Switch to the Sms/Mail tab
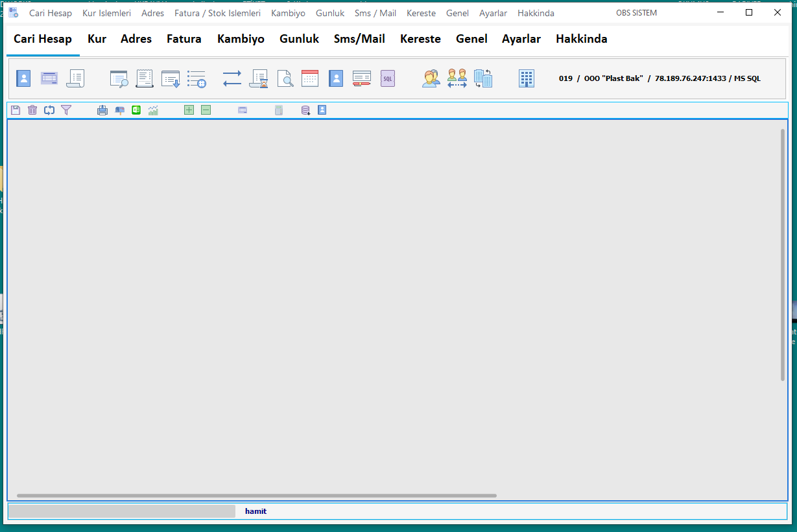Screen dimensions: 797x532 point(359,39)
